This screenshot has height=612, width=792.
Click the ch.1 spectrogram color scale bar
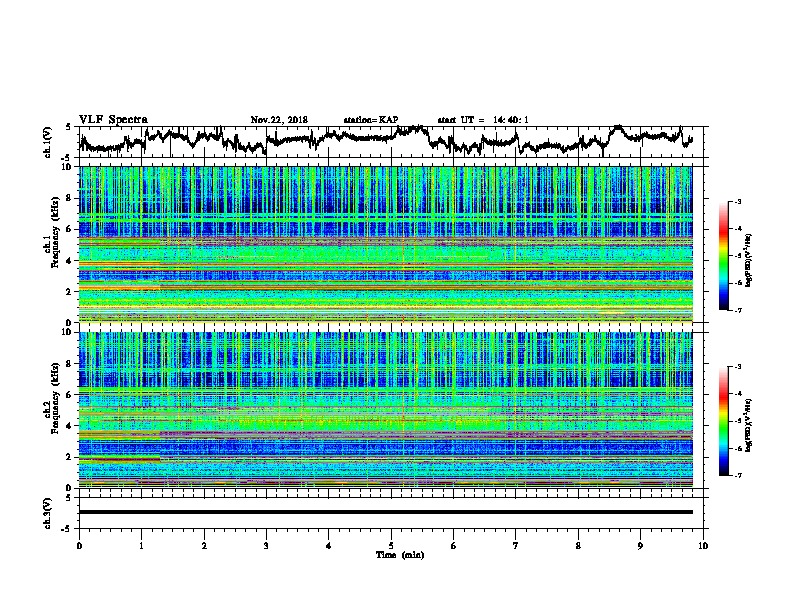[723, 256]
